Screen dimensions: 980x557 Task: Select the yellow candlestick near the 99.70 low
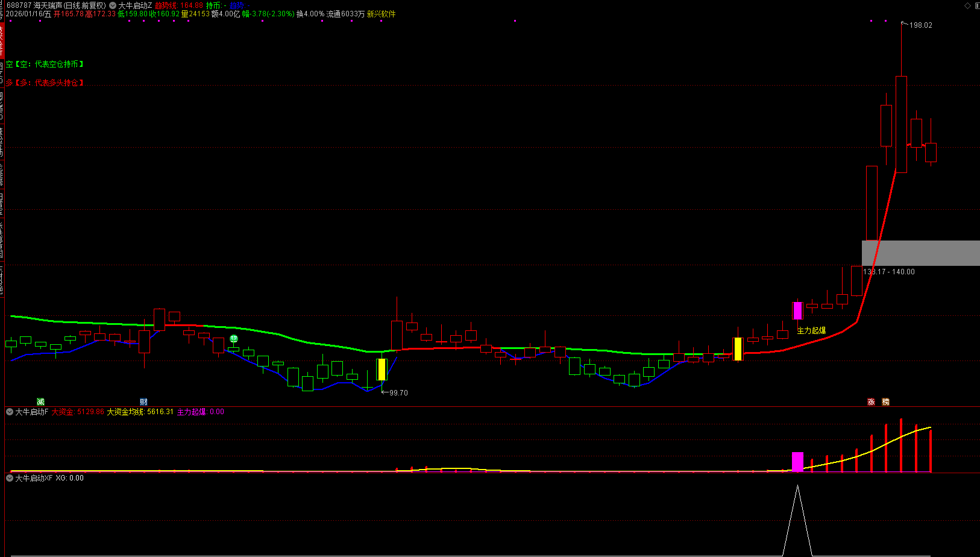[x=382, y=370]
